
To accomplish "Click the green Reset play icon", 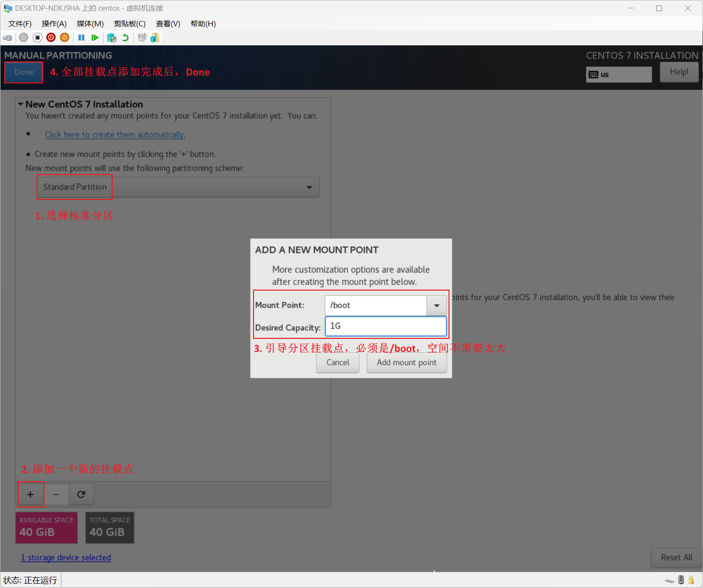I will (95, 38).
